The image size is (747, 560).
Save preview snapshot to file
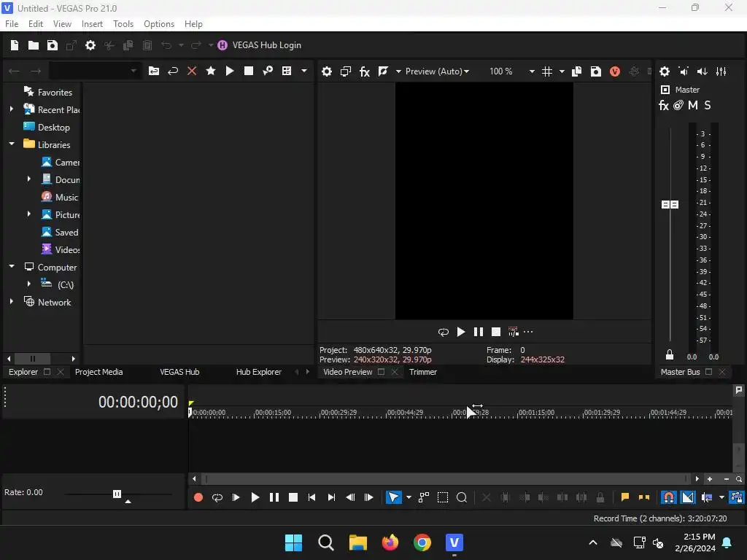[596, 71]
